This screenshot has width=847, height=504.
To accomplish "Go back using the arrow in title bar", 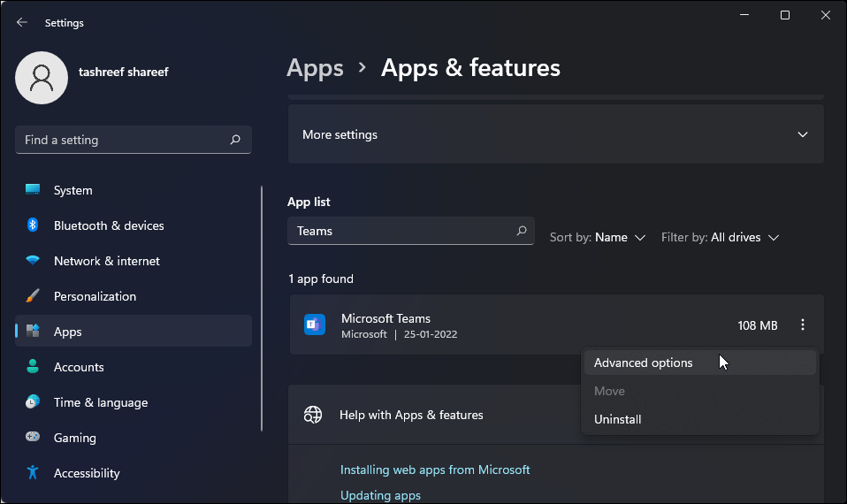I will [22, 22].
